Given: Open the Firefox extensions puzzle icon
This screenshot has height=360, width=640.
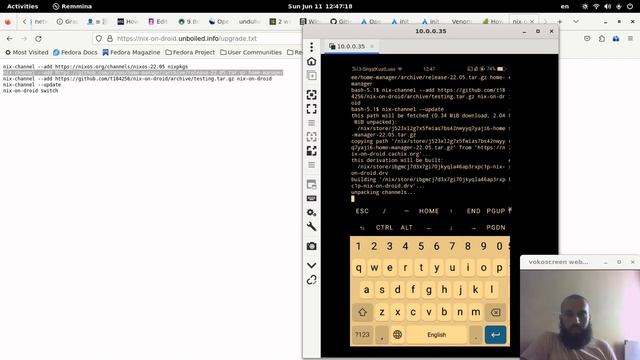Looking at the screenshot, I should coord(602,38).
